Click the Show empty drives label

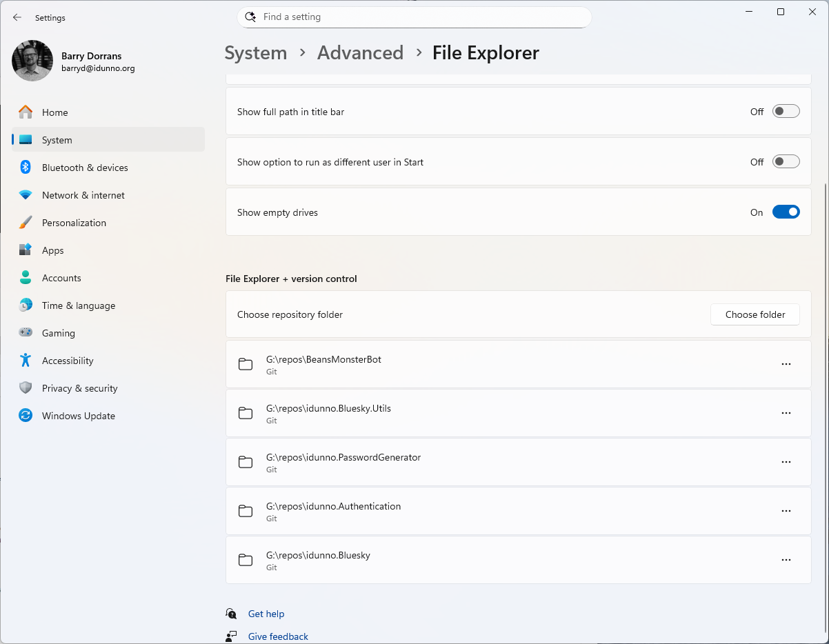click(277, 212)
